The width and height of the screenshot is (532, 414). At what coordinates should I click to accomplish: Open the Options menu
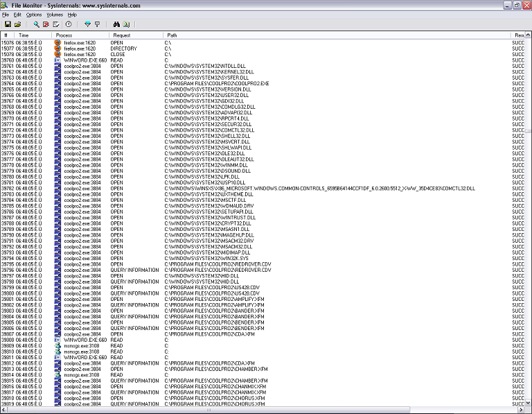click(x=34, y=15)
